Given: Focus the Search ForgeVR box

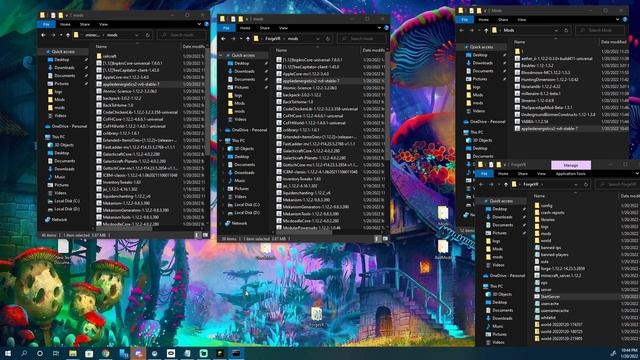Looking at the screenshot, I should click(618, 184).
